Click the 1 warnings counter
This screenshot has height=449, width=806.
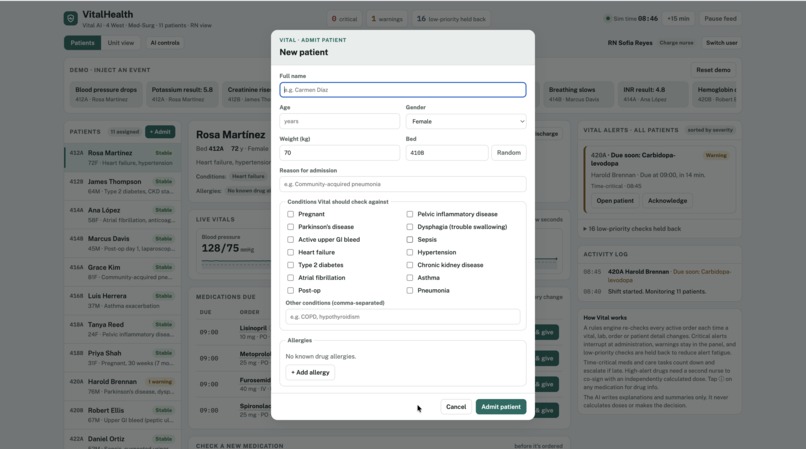[x=387, y=19]
